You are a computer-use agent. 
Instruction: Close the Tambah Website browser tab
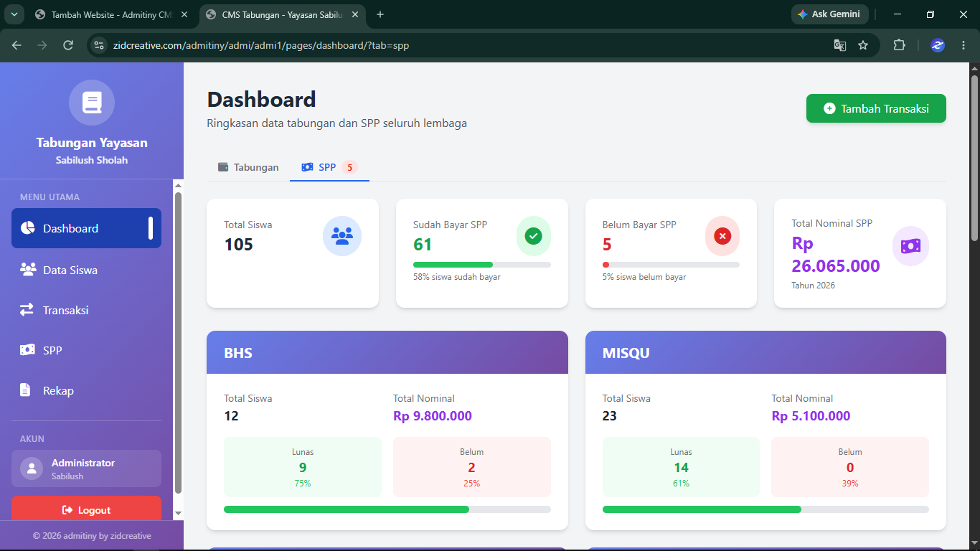point(184,14)
